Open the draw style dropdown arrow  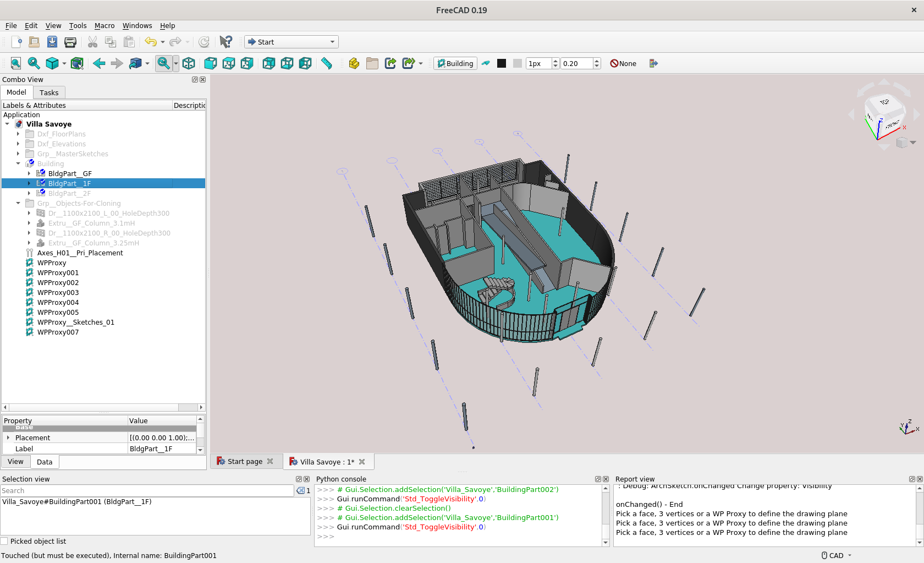click(64, 63)
